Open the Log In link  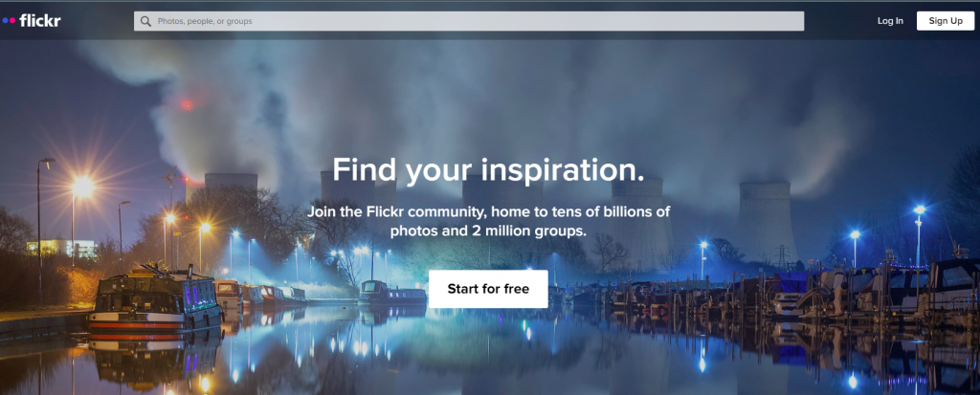tap(890, 21)
